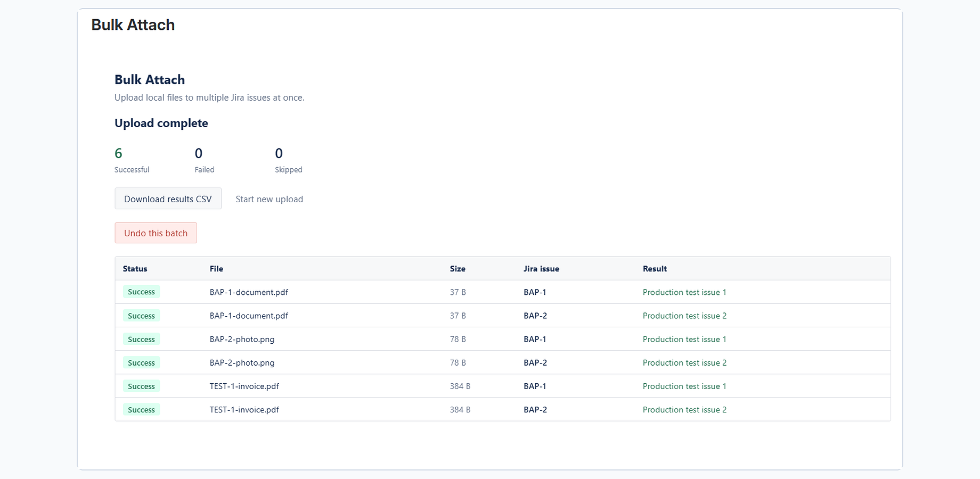Click TEST-1-invoice.pdf file name in BAP-1 row
Viewport: 980px width, 479px height.
(244, 386)
